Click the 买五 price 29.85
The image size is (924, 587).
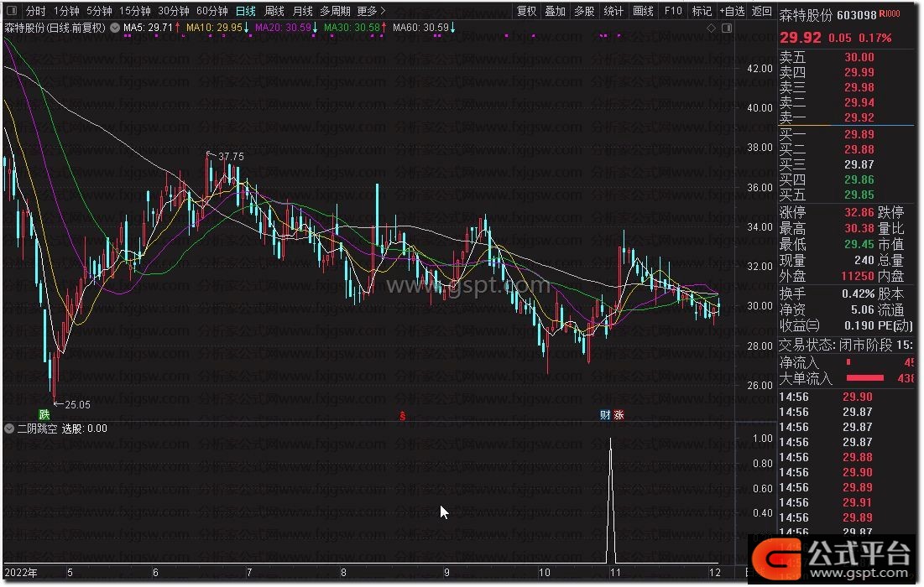[x=859, y=195]
